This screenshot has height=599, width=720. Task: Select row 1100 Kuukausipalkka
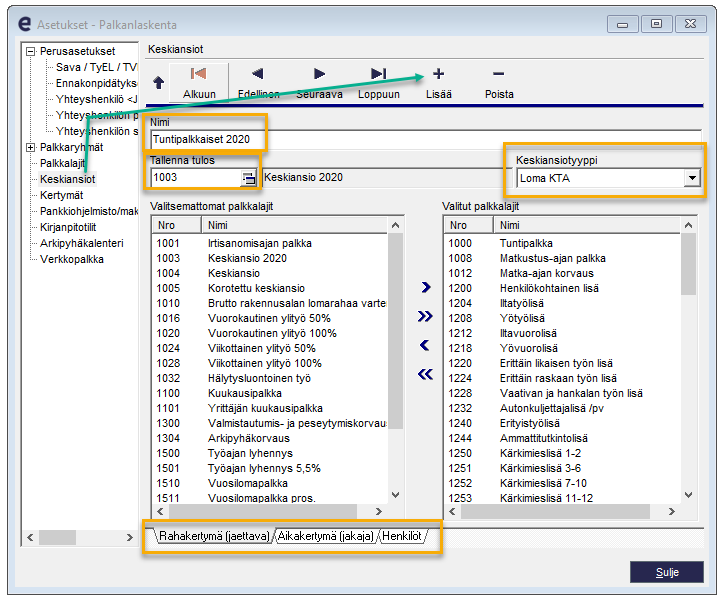pos(270,393)
